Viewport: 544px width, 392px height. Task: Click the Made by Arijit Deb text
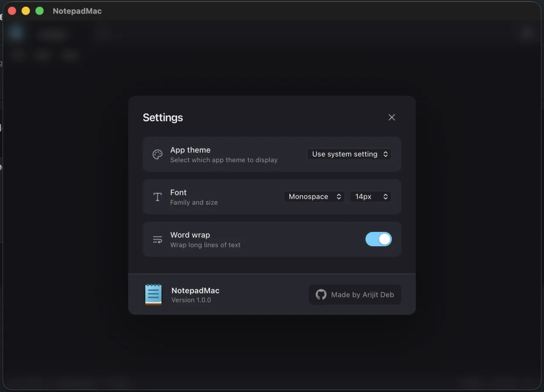[x=362, y=295]
